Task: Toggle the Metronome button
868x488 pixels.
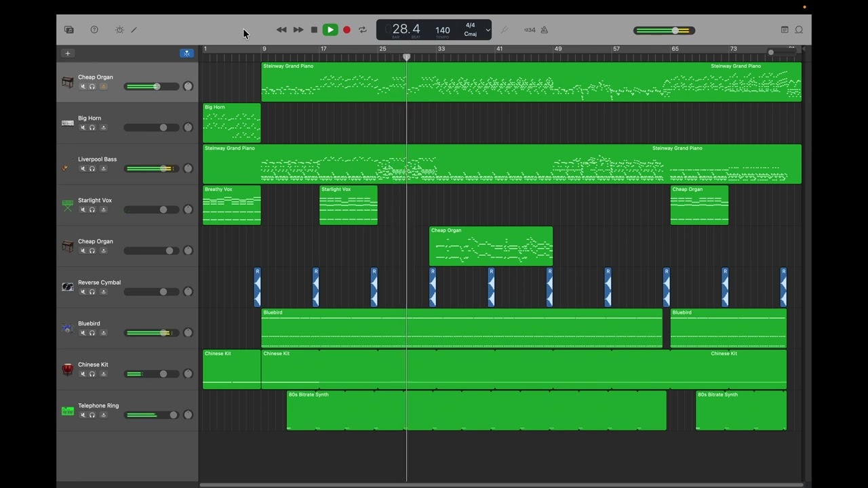Action: tap(544, 30)
